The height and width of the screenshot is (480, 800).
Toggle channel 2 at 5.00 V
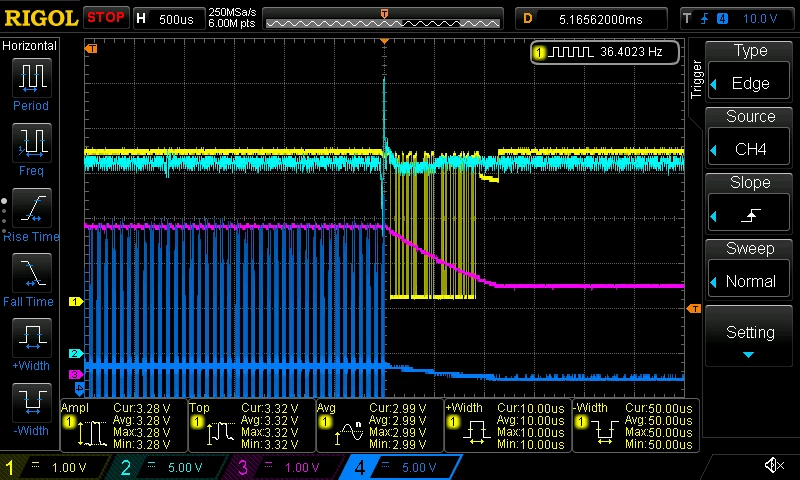point(168,467)
